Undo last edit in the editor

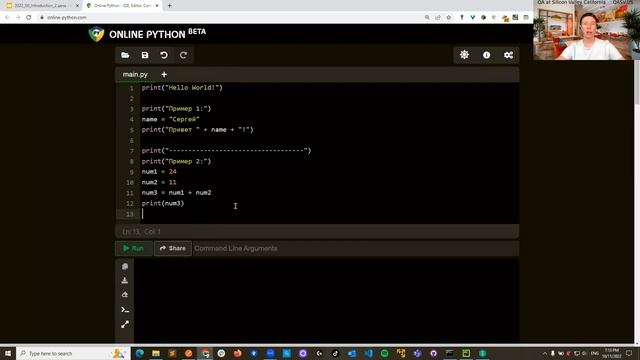pos(164,55)
